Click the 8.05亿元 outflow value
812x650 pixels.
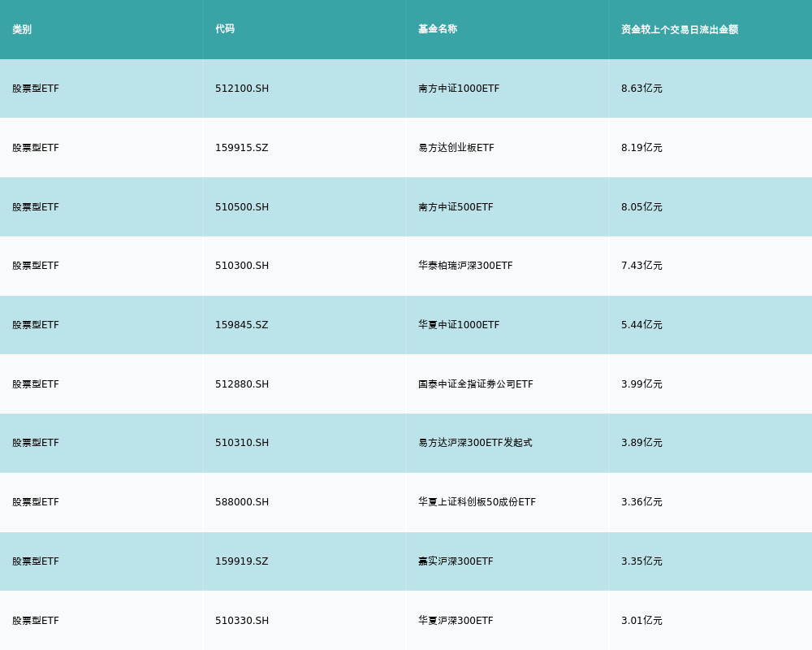[641, 207]
